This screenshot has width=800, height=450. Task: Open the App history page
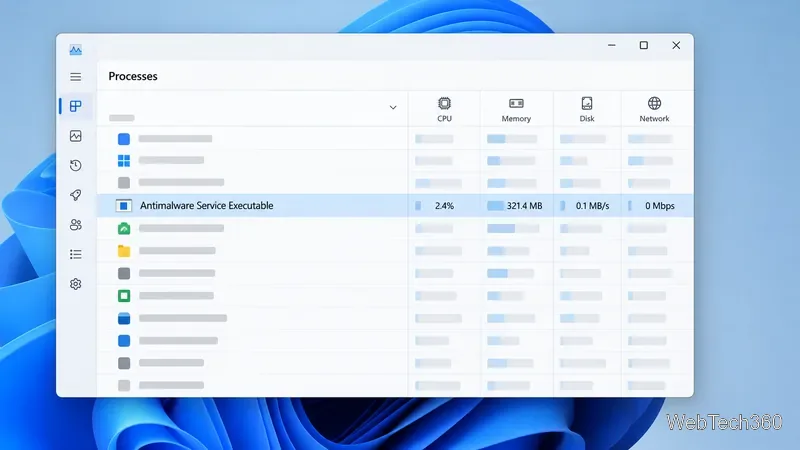[x=76, y=165]
